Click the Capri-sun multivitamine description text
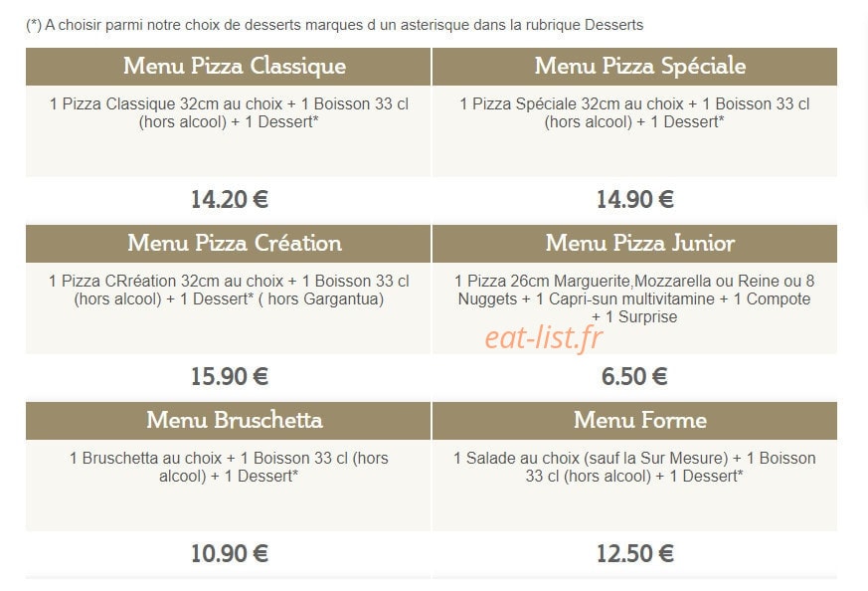The width and height of the screenshot is (868, 591). click(634, 299)
